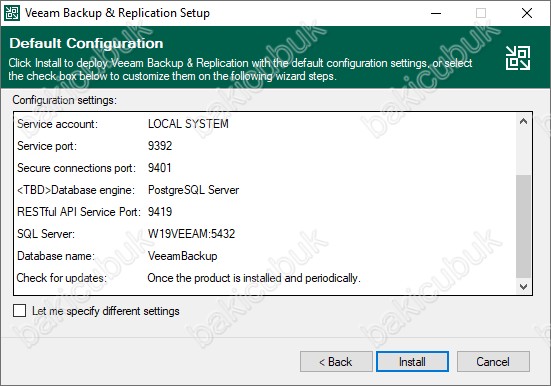Click the Veeam app icon in the title bar
Screen dimensions: 551x386
pos(12,13)
